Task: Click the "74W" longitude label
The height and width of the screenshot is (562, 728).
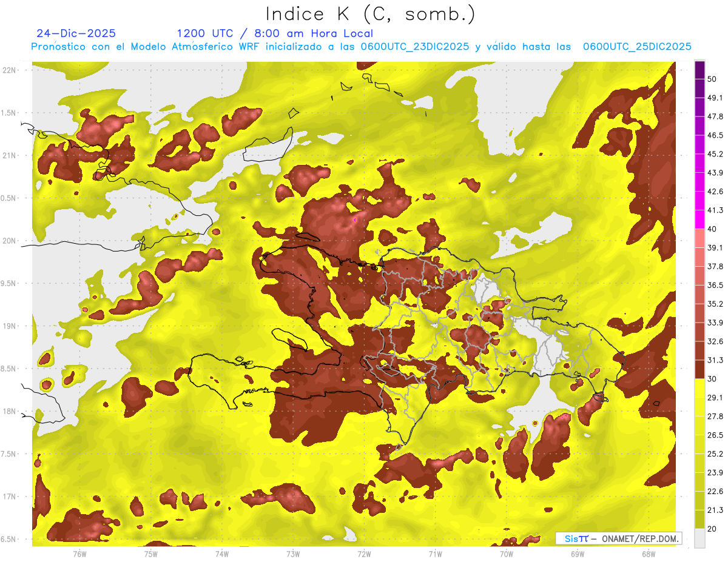Action: 221,554
